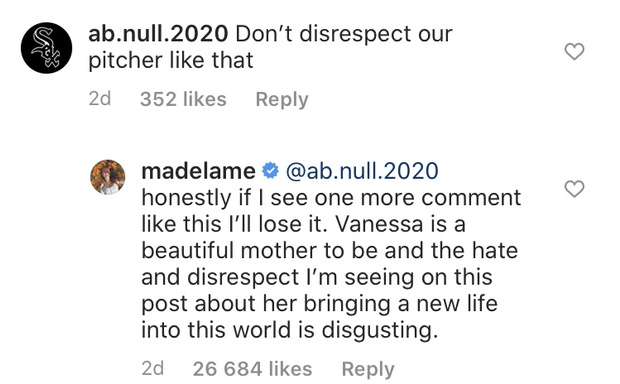Viewport: 620px width, 384px height.
Task: Follow the blue @ab.null.2020 mention
Action: (362, 171)
